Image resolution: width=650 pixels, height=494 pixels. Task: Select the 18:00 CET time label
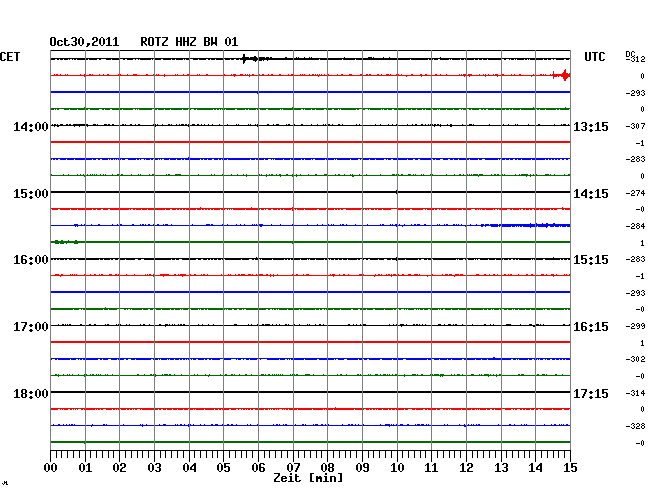click(31, 393)
